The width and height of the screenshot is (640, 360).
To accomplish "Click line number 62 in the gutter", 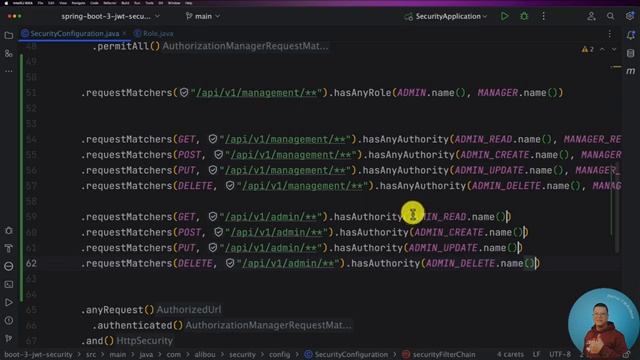I will (x=31, y=263).
